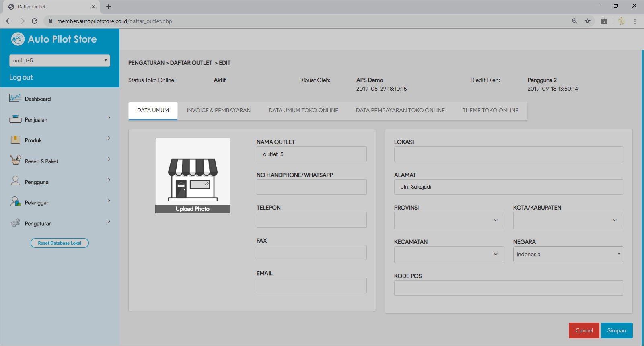644x346 pixels.
Task: Switch to the Invoice & Pembayaran tab
Action: tap(218, 110)
